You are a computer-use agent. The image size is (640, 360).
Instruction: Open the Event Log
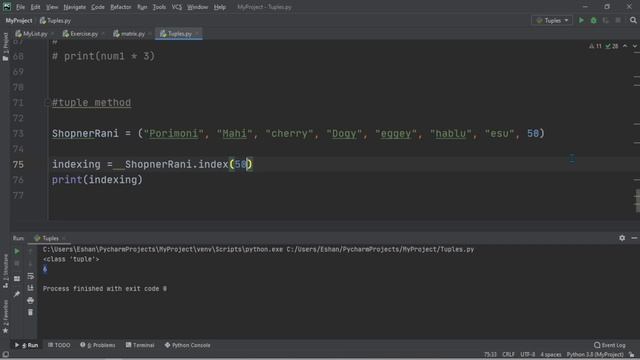click(610, 345)
